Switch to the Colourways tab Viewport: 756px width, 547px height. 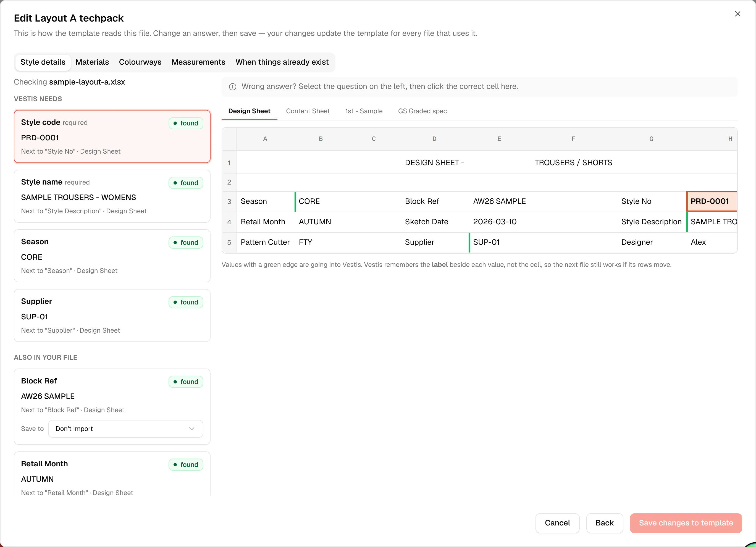140,62
